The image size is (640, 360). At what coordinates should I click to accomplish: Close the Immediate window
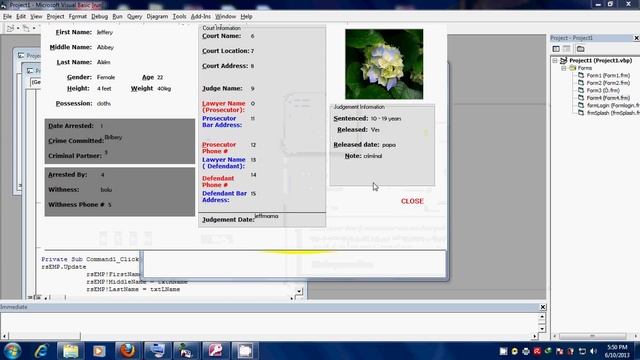[x=542, y=307]
